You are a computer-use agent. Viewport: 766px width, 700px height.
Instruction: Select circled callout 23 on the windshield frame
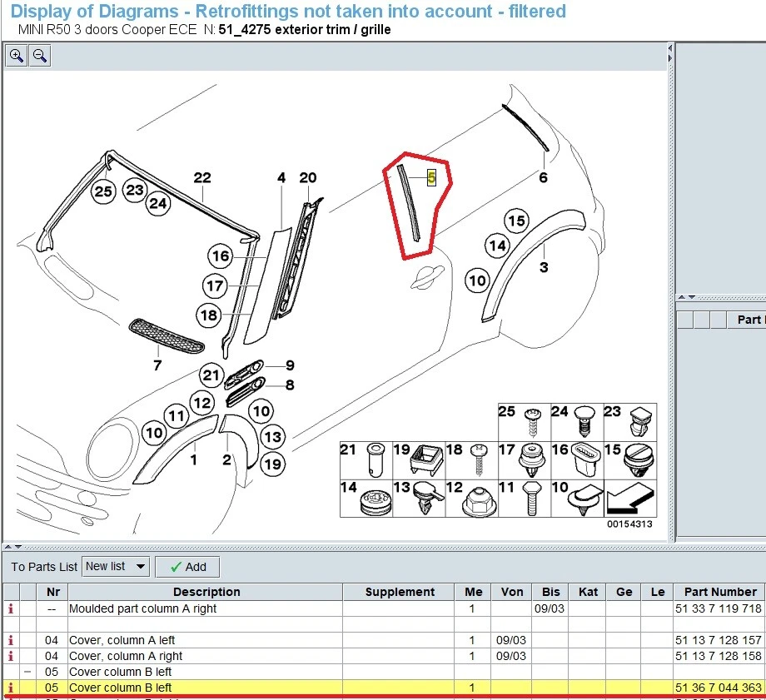135,190
